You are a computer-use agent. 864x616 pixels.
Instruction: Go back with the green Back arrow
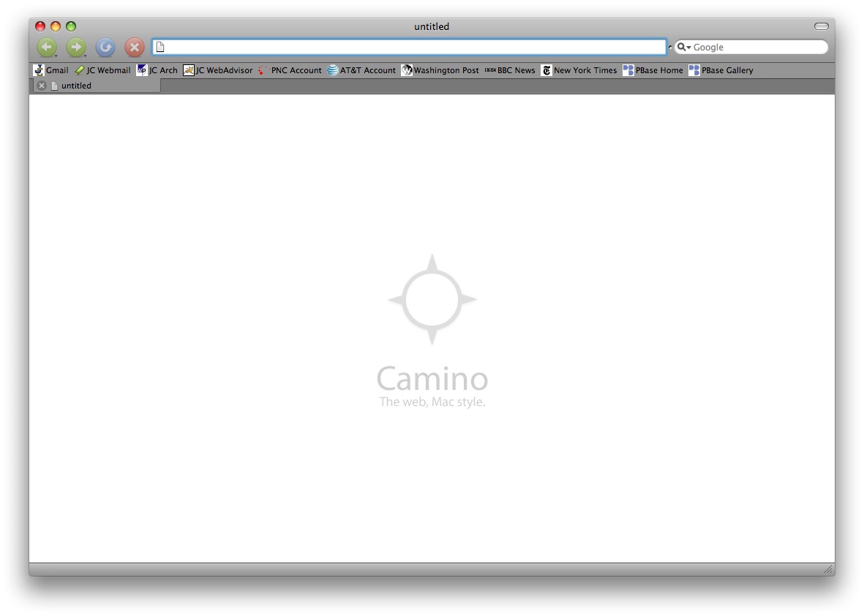(x=47, y=48)
